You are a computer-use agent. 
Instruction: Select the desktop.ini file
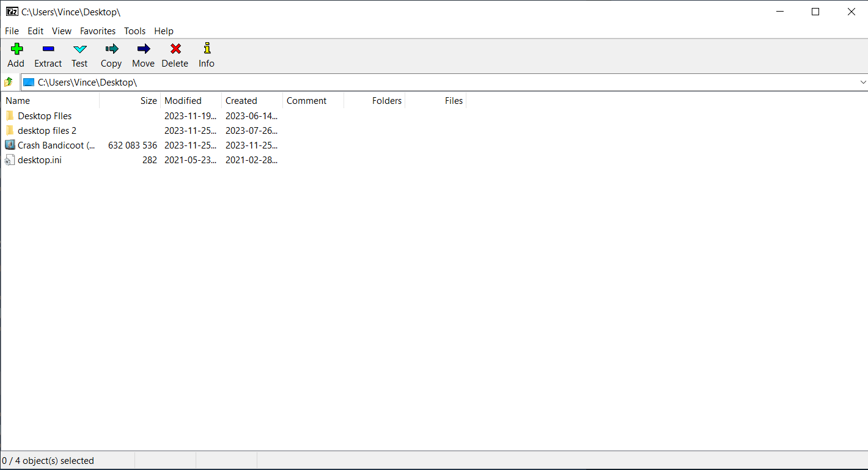click(40, 160)
